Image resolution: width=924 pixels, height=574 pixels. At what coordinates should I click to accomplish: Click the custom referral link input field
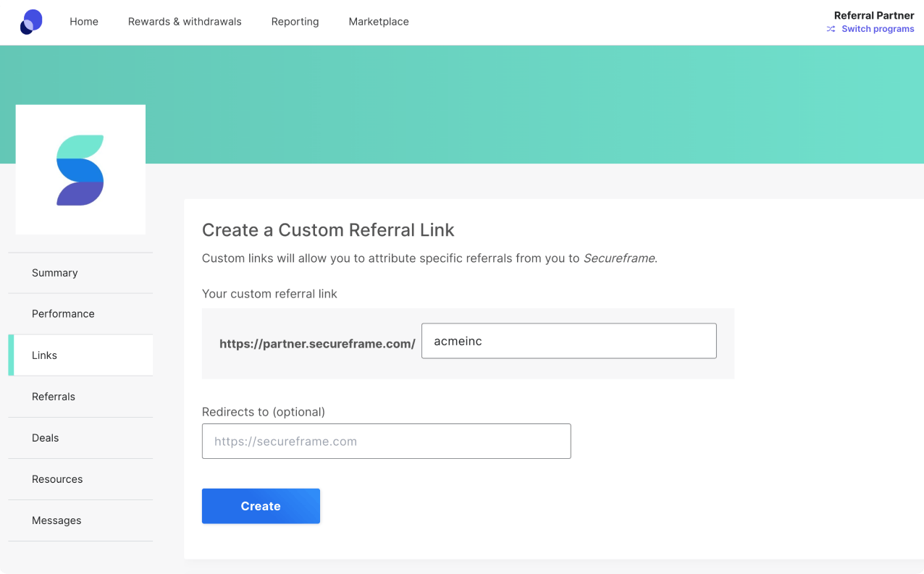point(568,341)
